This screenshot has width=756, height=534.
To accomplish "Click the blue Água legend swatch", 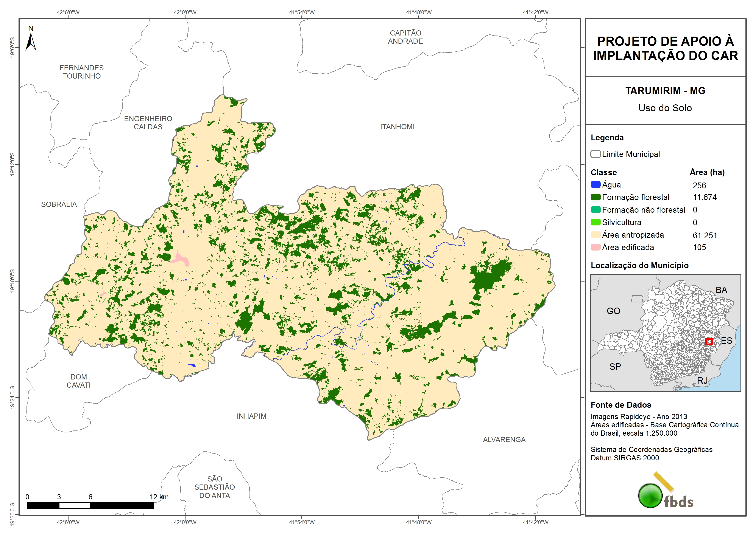I will click(x=595, y=185).
